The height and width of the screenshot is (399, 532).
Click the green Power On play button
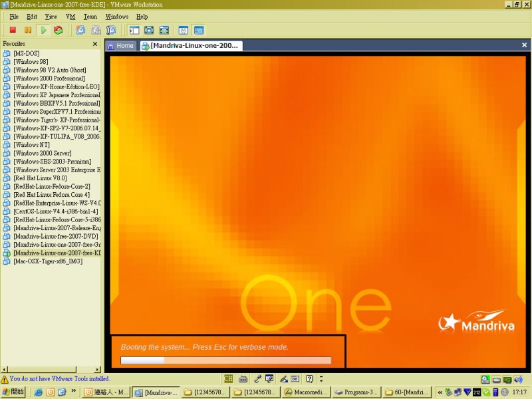[x=43, y=30]
